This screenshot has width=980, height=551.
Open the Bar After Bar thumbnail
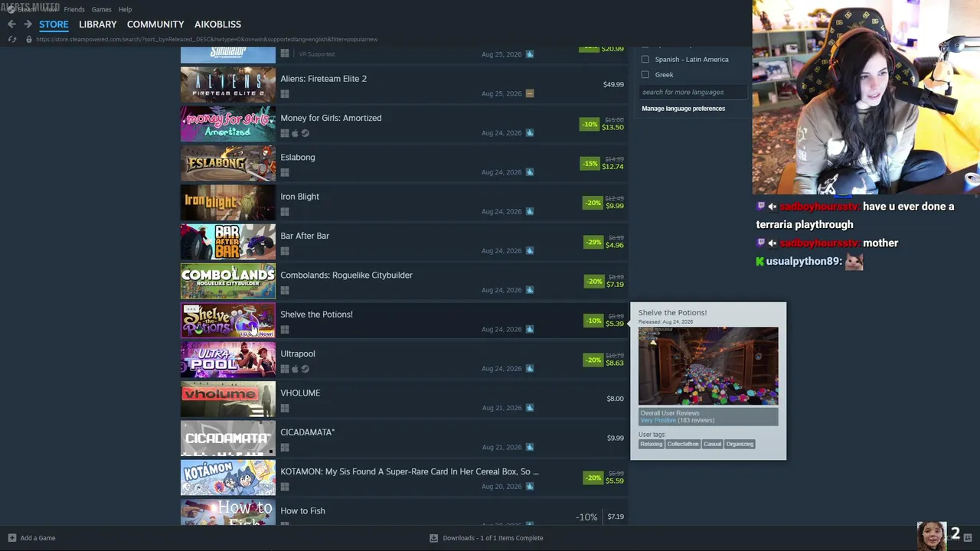227,242
